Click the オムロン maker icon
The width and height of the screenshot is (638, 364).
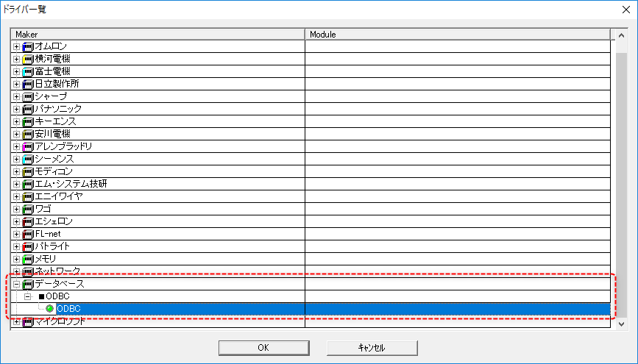28,46
